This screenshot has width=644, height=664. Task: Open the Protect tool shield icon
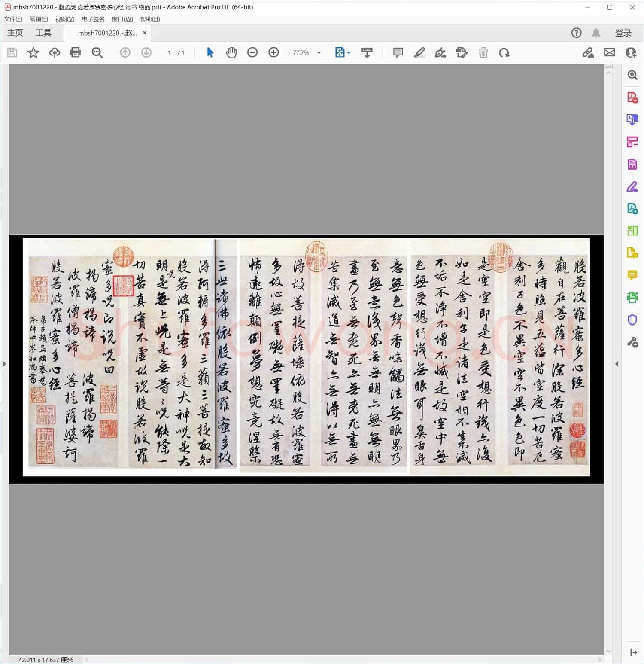point(632,320)
